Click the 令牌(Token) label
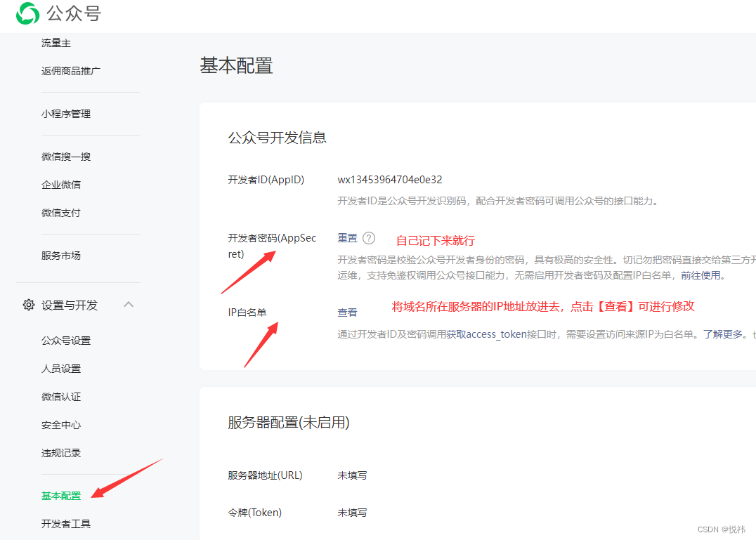This screenshot has height=540, width=756. pyautogui.click(x=255, y=513)
